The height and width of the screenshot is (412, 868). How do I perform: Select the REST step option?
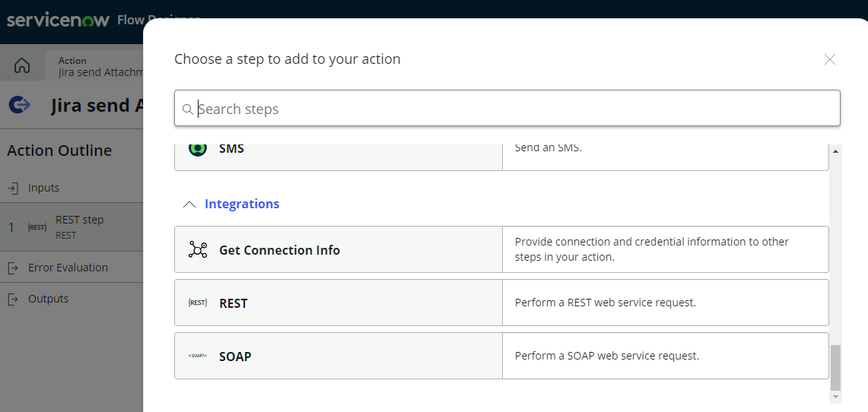pos(338,303)
